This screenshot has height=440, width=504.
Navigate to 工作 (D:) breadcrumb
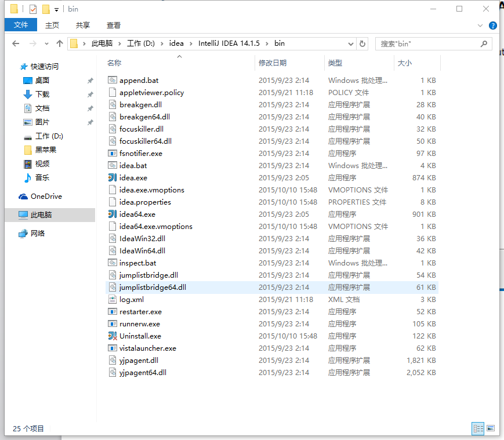(x=141, y=43)
